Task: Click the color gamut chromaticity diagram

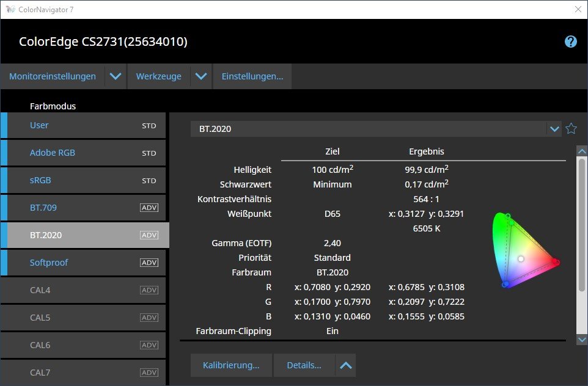Action: tap(524, 250)
